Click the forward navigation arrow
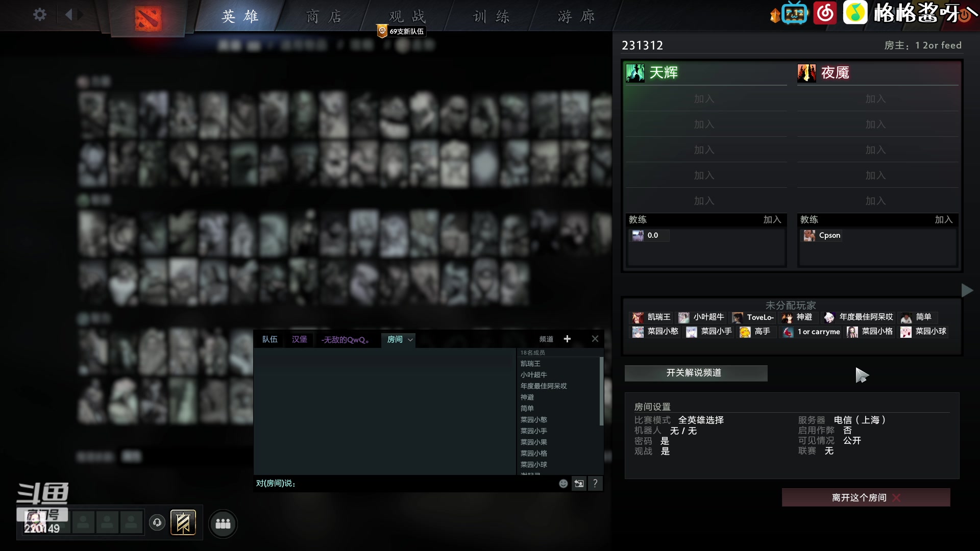The width and height of the screenshot is (980, 551). tap(80, 14)
